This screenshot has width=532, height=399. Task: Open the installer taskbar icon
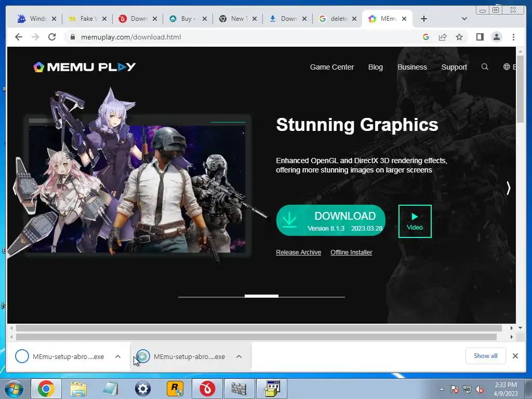pos(272,389)
